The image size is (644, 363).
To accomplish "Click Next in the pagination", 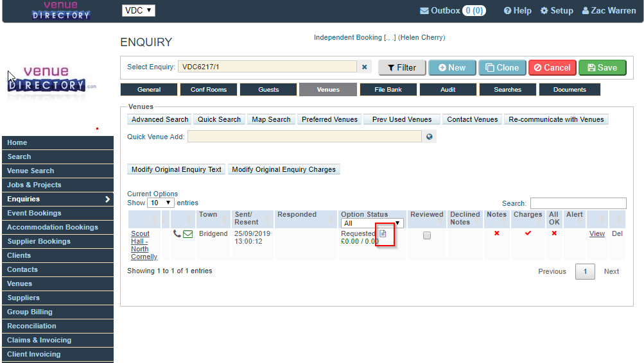I will click(611, 271).
